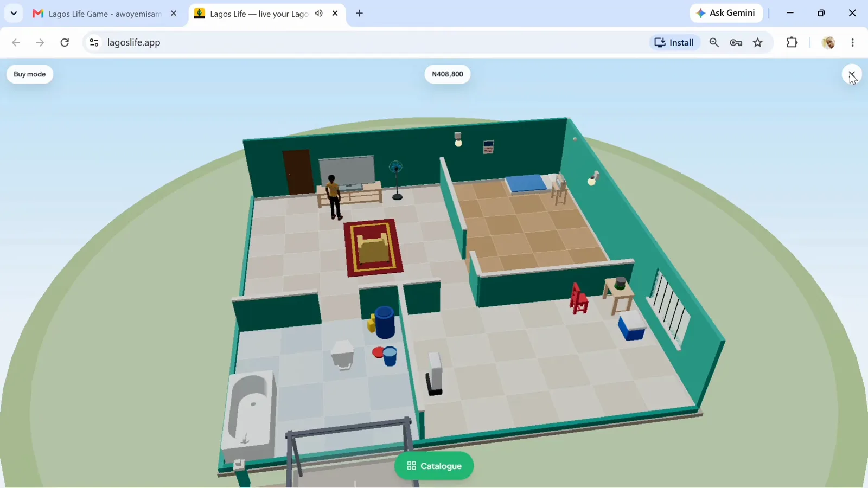Screen dimensions: 868x488
Task: Select the blue bed in the bedroom
Action: tap(528, 183)
